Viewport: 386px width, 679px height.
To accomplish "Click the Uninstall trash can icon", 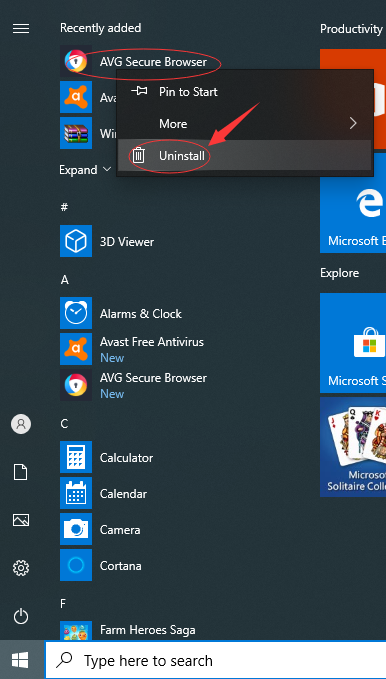I will [x=139, y=155].
